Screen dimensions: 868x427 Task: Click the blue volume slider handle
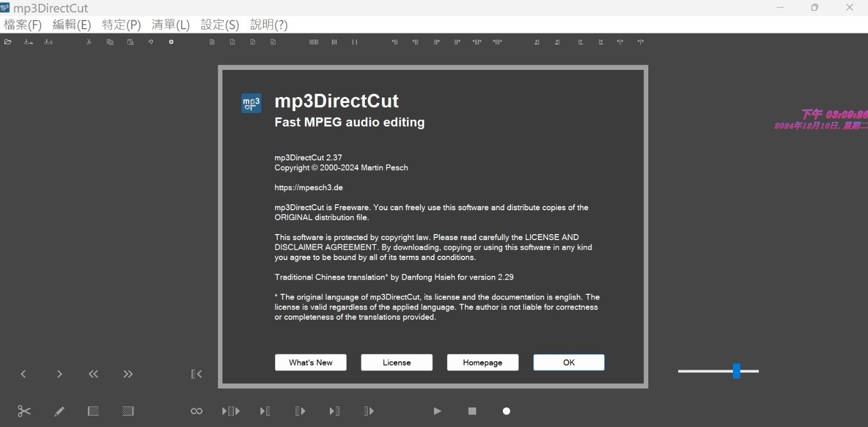click(x=736, y=371)
